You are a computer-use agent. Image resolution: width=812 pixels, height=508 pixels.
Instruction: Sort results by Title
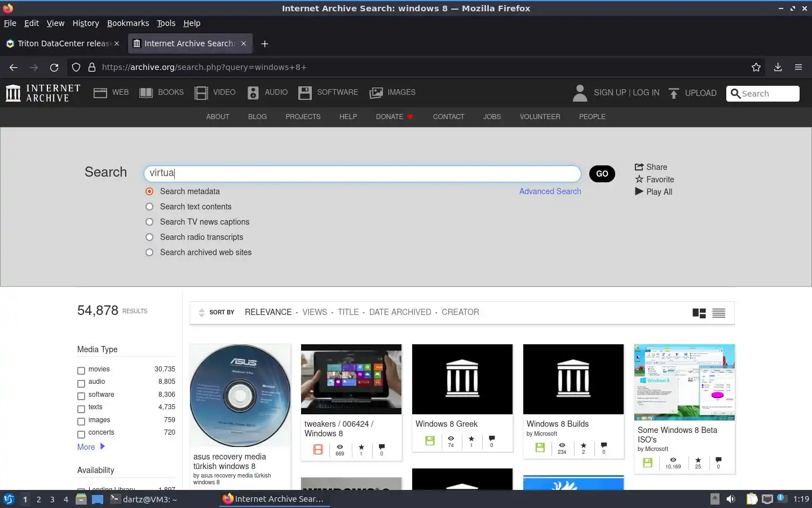click(x=348, y=312)
